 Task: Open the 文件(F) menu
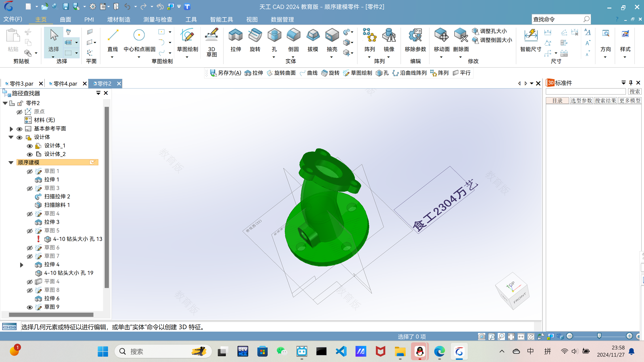(x=13, y=19)
